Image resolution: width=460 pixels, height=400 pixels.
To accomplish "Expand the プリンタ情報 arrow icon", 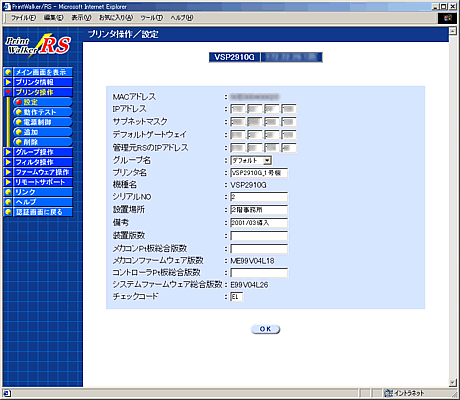I will (x=8, y=82).
